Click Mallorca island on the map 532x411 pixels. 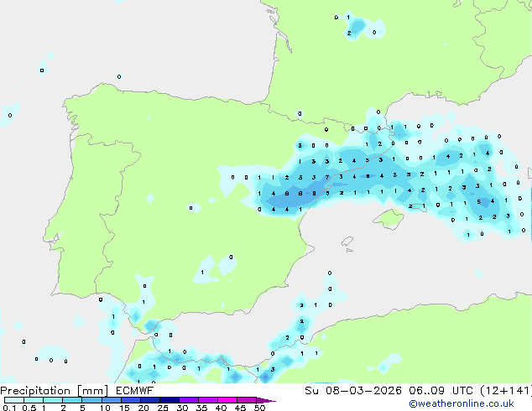click(x=389, y=219)
